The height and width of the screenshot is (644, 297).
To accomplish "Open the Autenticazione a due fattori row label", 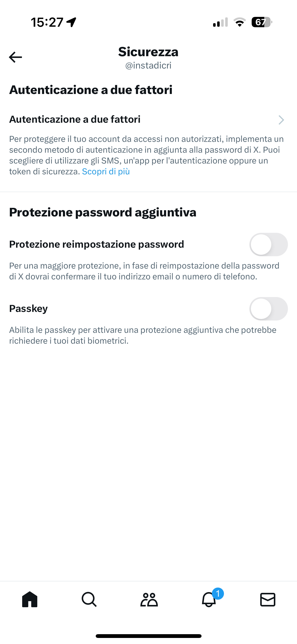I will [x=75, y=119].
